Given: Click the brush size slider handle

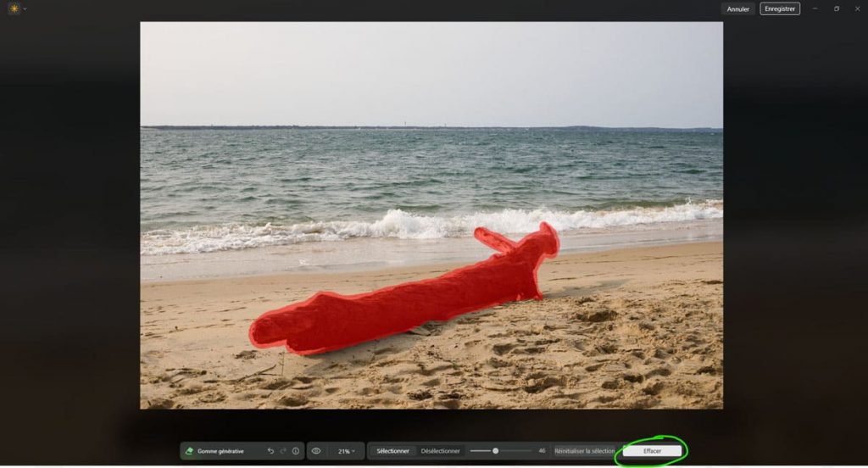Looking at the screenshot, I should tap(495, 451).
